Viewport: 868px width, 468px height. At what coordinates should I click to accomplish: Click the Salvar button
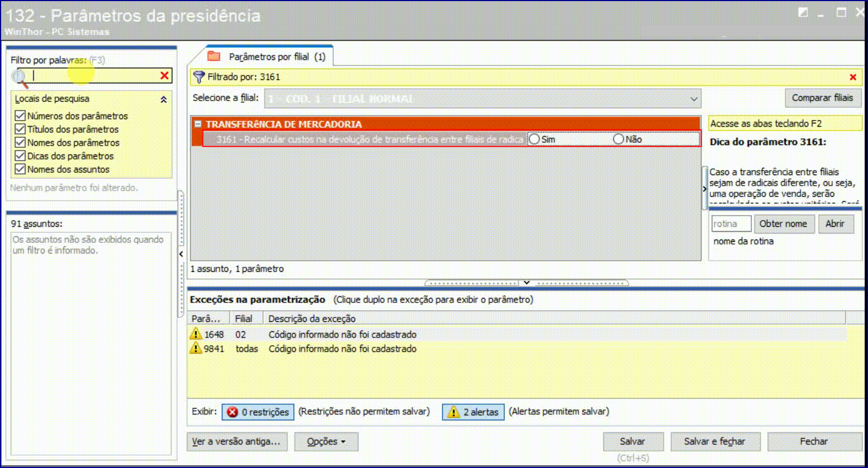click(633, 441)
